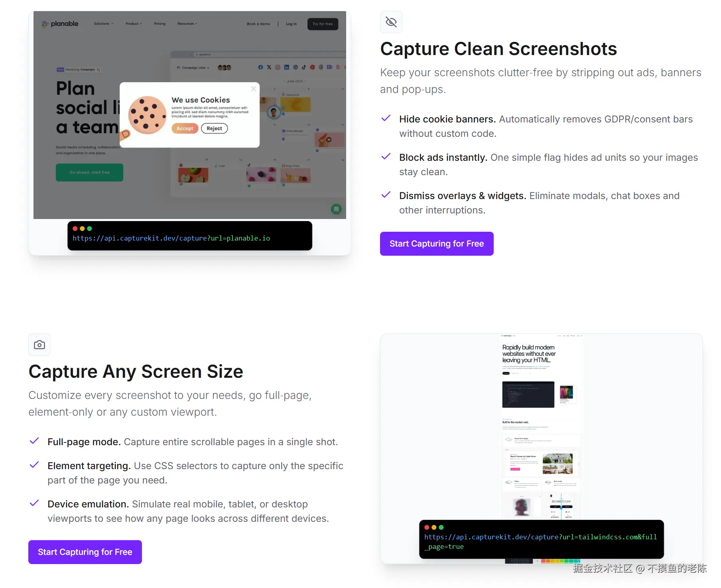Close the We use Cookies popup
The width and height of the screenshot is (721, 588).
(x=253, y=89)
